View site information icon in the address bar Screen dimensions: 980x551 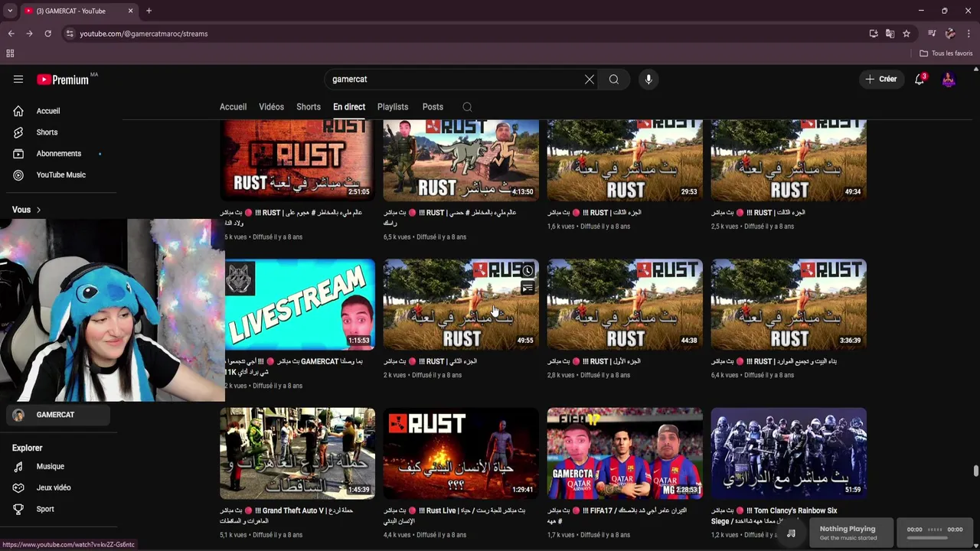pyautogui.click(x=70, y=34)
